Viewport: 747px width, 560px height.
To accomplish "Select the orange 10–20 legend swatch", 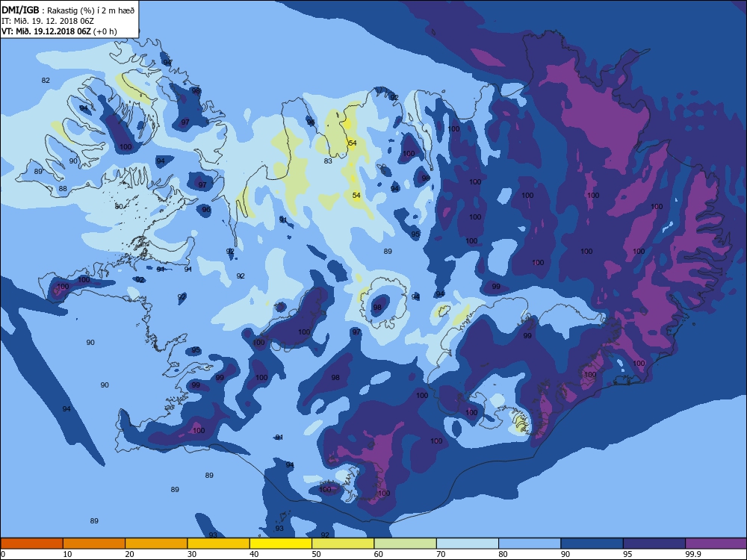I will (x=94, y=544).
